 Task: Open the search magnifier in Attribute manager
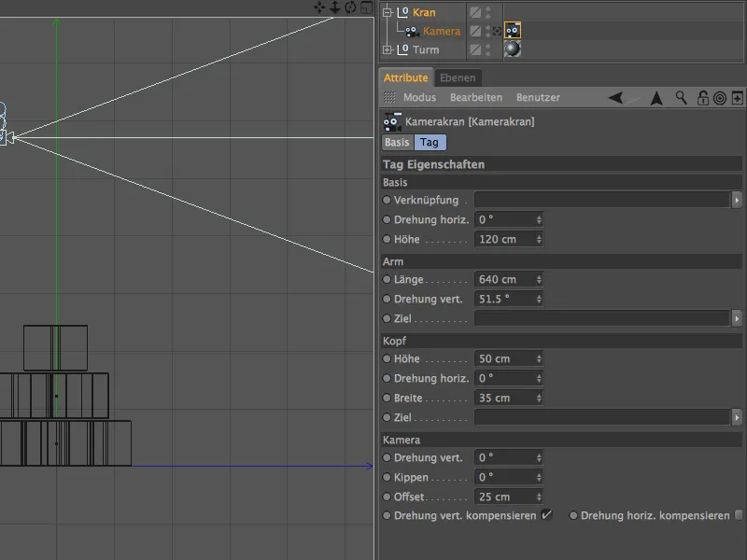(x=682, y=98)
